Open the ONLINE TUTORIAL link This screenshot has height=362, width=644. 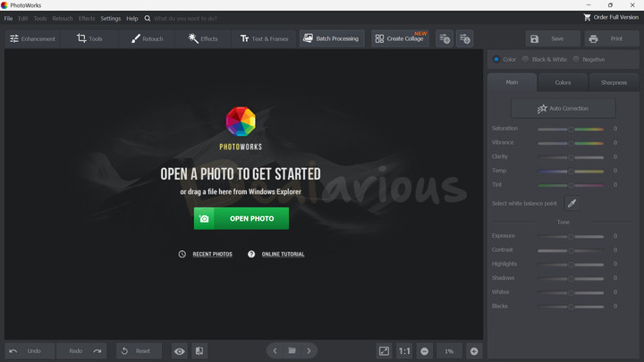[283, 254]
